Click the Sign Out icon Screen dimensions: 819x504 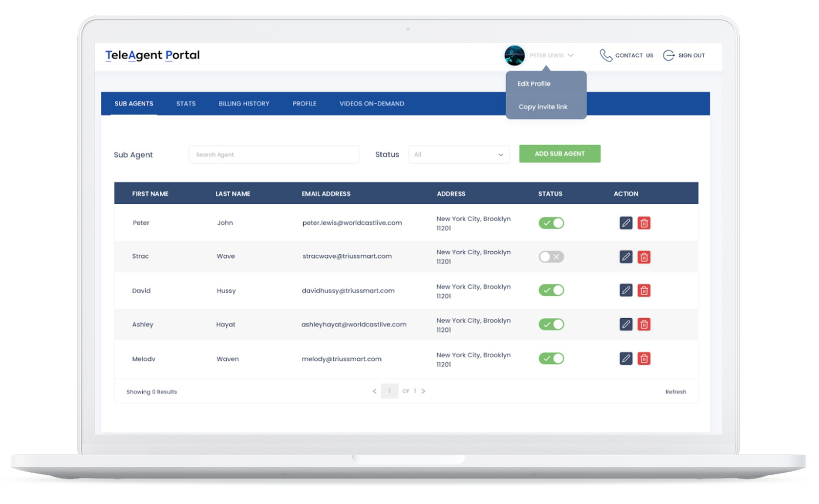(669, 55)
